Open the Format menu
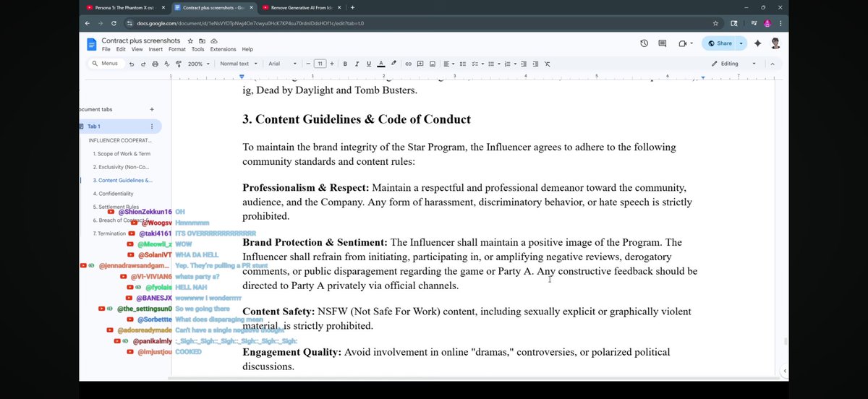 point(177,49)
